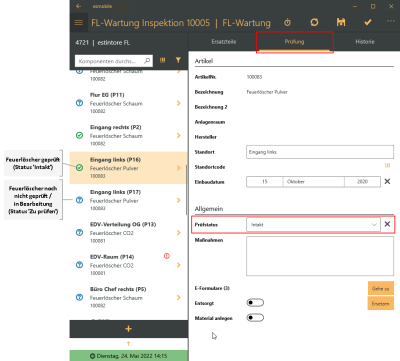Viewport: 400px width, 361px height.
Task: Expand EDV-Verteilung OG (P13) chevron
Action: pyautogui.click(x=179, y=233)
